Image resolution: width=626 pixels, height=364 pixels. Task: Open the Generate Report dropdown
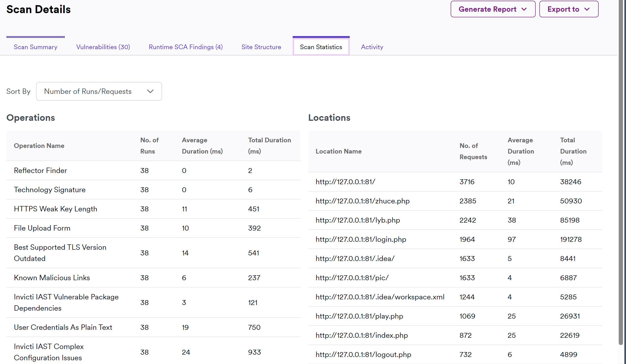click(493, 9)
